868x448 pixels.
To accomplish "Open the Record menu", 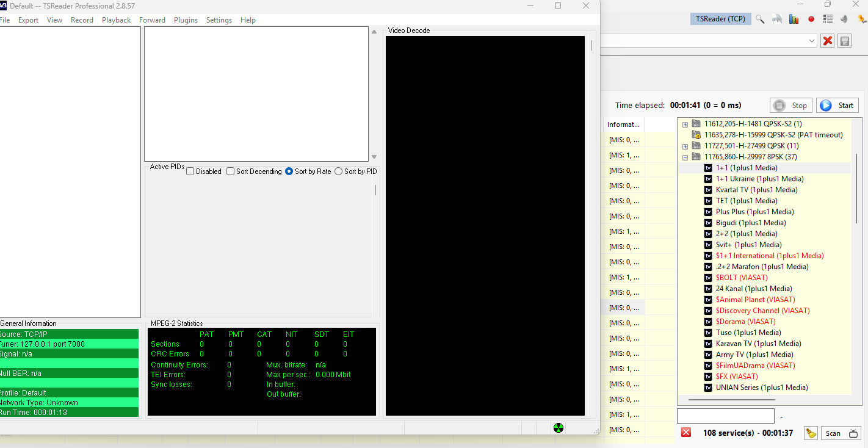I will pyautogui.click(x=82, y=20).
